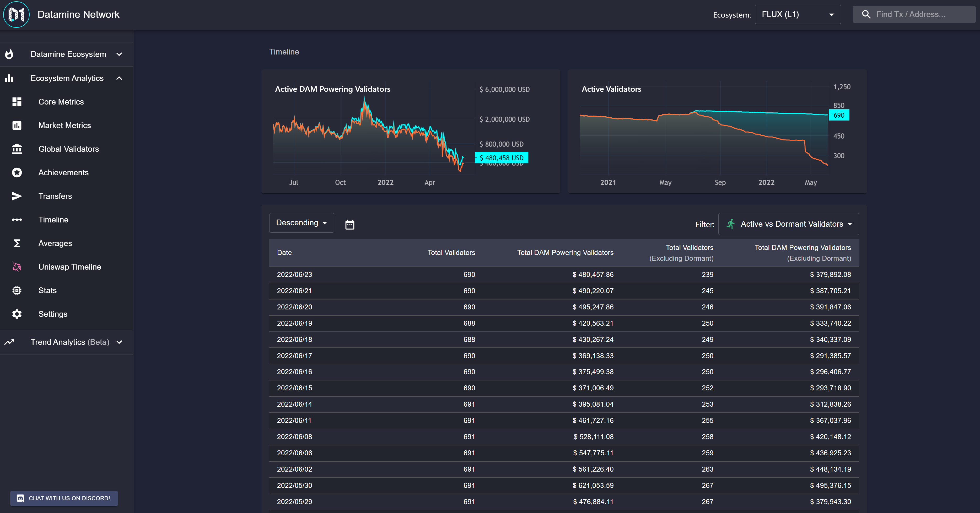
Task: Click the date cell 2022/05/30
Action: pyautogui.click(x=294, y=485)
